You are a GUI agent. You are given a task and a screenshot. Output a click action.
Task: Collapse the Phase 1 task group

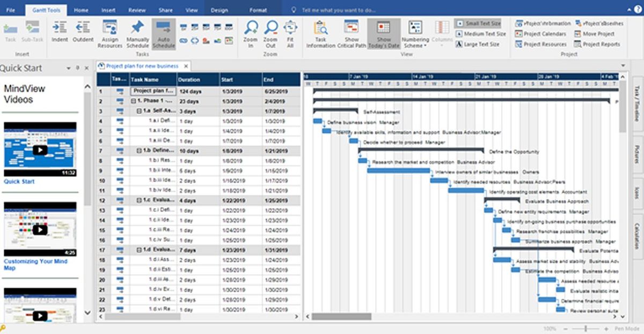(x=134, y=101)
